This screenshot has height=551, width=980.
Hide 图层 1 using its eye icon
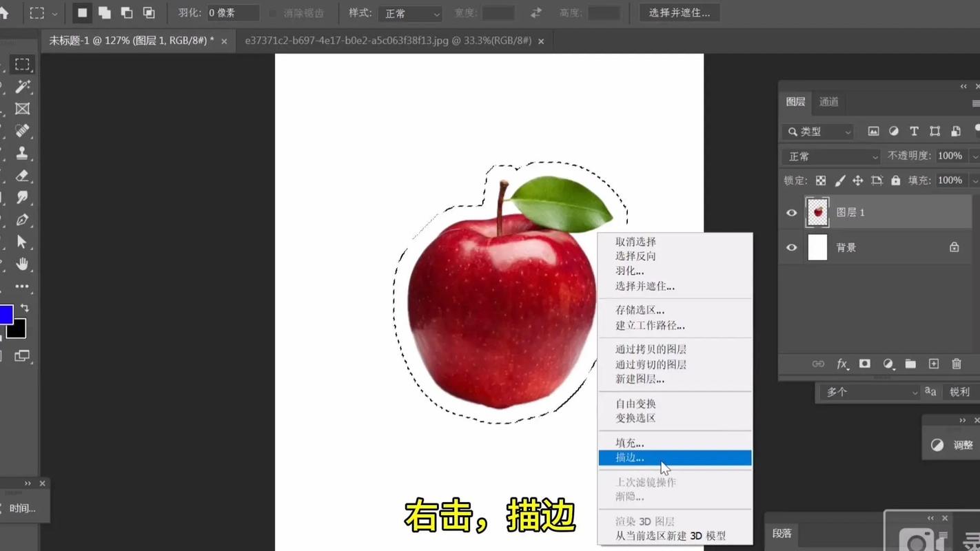[x=791, y=213]
